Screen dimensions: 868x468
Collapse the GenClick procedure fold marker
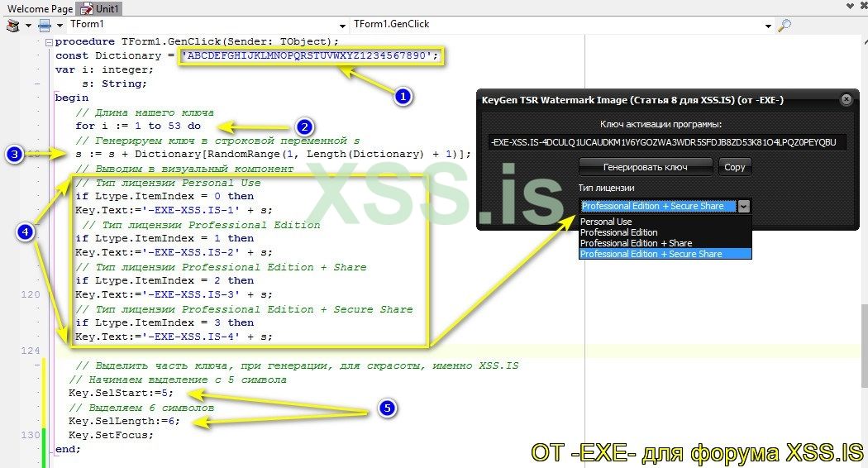(x=49, y=42)
